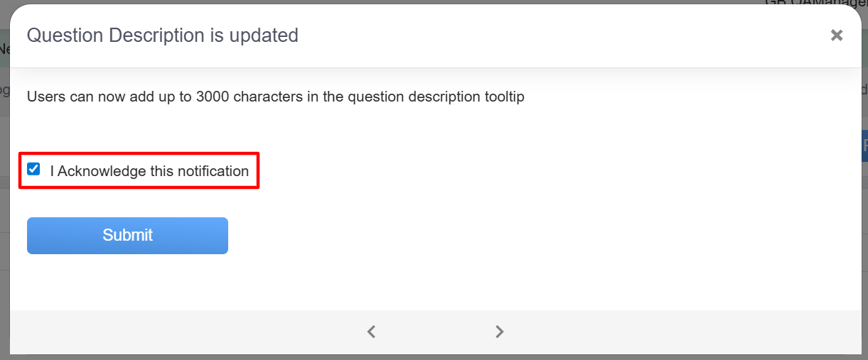Viewport: 868px width, 360px height.
Task: Click the 3000 characters description message text
Action: click(275, 97)
